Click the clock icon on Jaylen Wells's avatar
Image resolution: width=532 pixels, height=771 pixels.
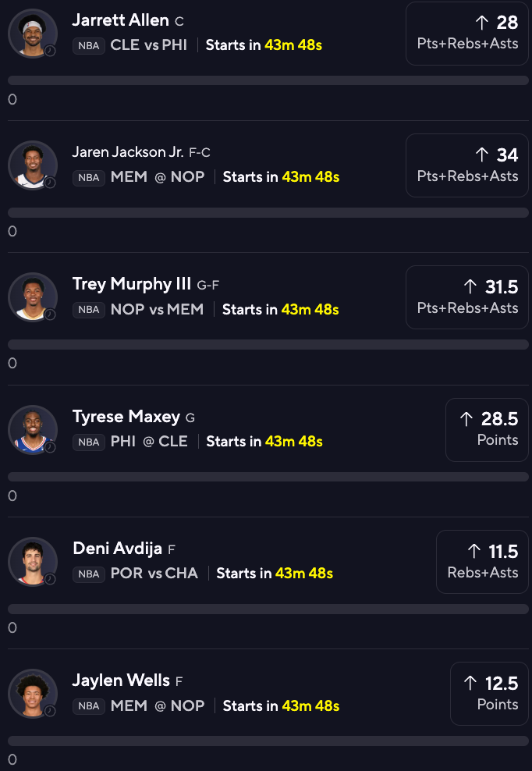pos(50,711)
